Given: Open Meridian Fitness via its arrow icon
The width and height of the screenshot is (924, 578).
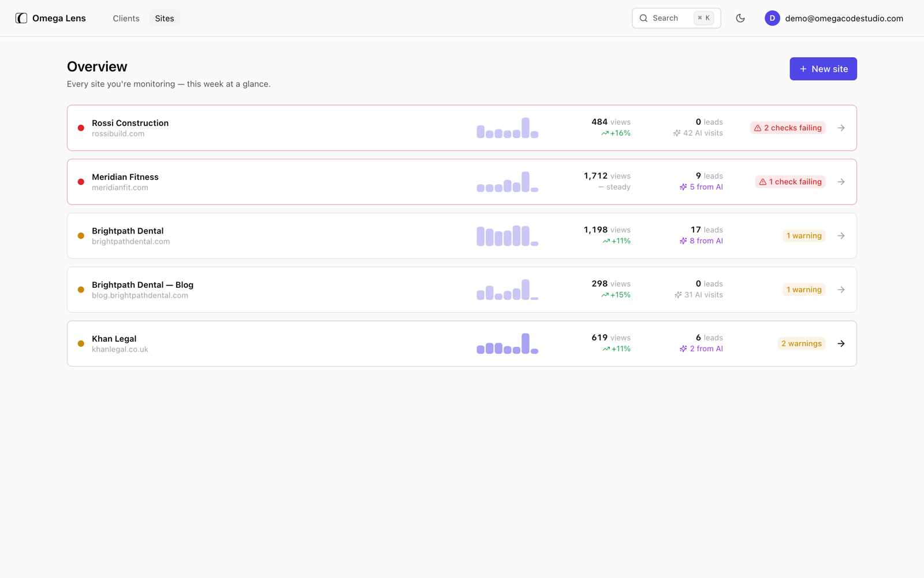Looking at the screenshot, I should 841,181.
